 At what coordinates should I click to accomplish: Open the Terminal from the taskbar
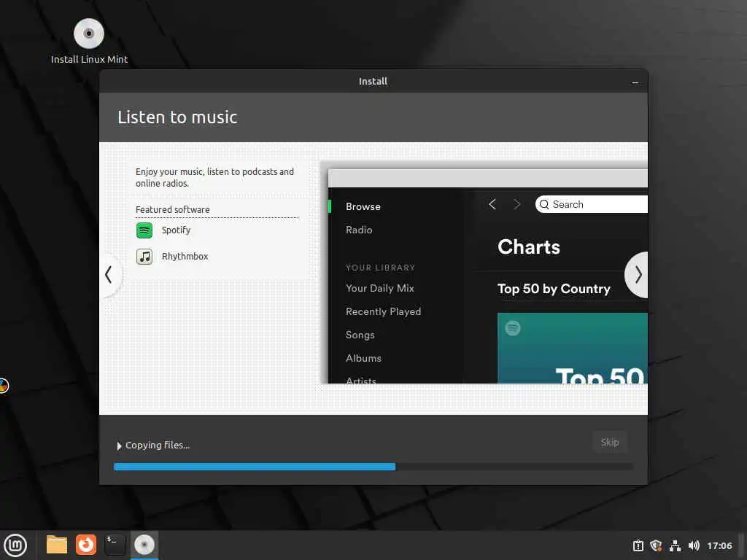115,545
